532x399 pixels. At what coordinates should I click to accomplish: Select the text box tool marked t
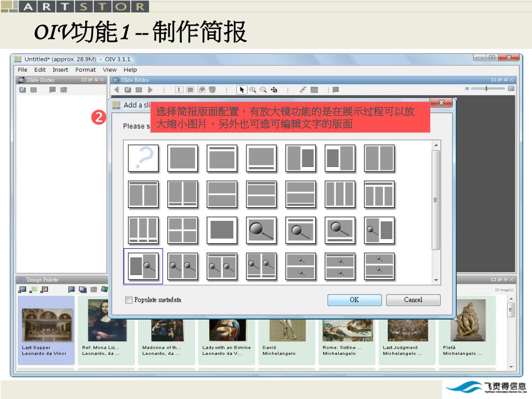click(179, 89)
